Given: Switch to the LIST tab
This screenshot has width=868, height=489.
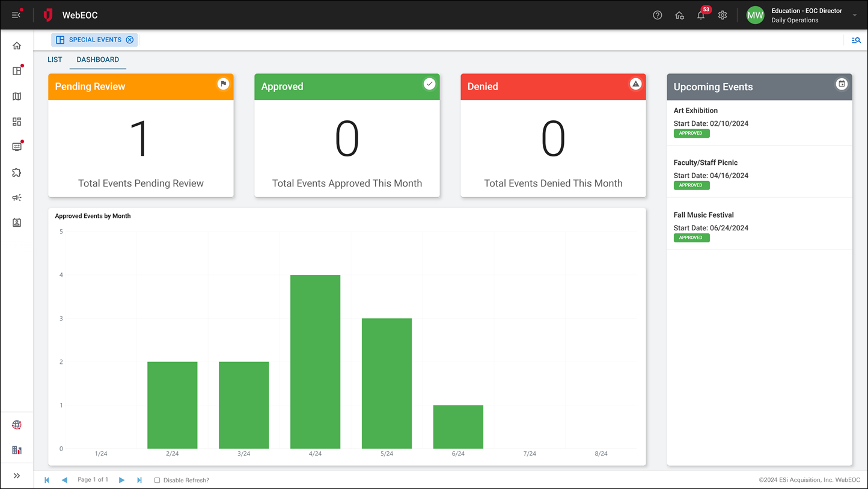Looking at the screenshot, I should [x=54, y=60].
